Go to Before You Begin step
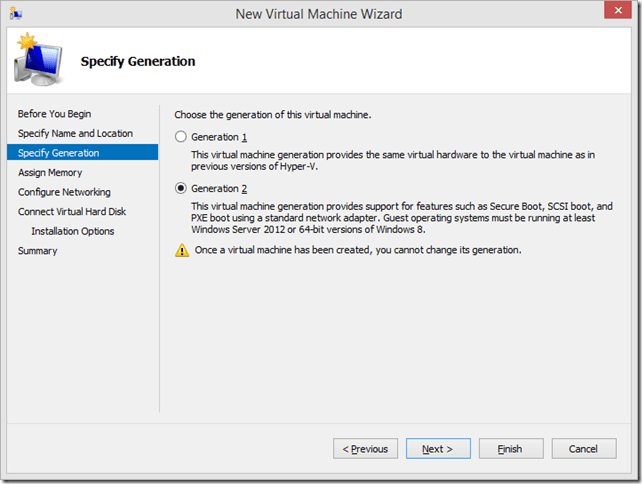 (54, 114)
